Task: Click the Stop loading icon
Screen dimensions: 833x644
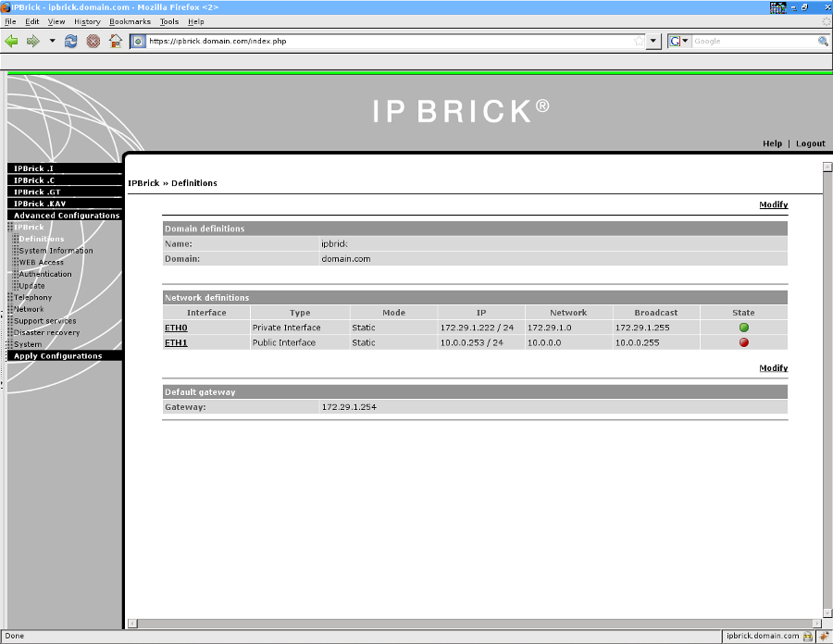Action: 93,41
